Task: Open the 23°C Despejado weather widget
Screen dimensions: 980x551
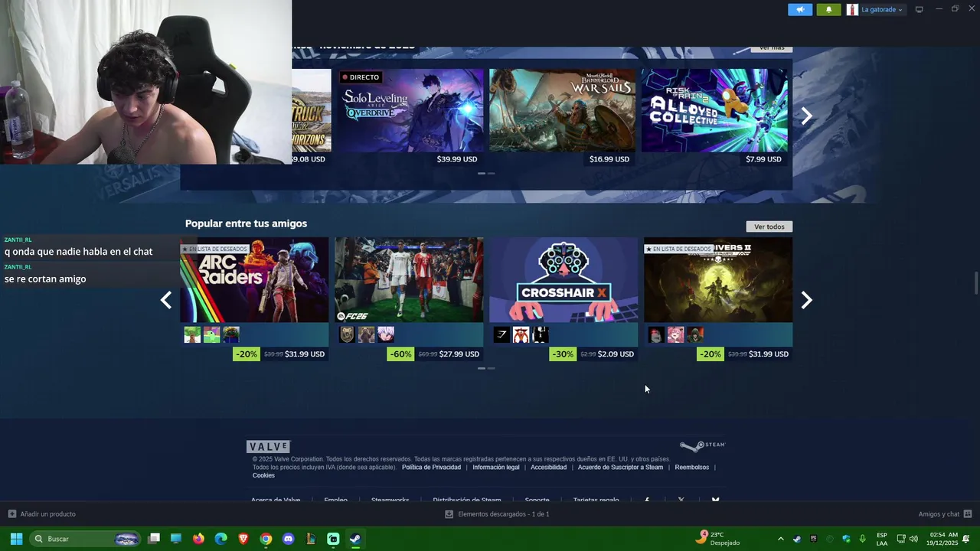Action: coord(717,538)
